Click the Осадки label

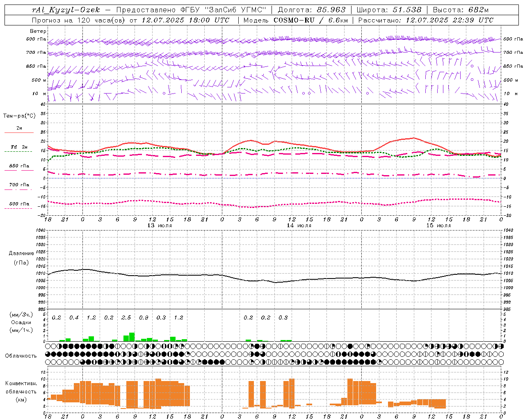[21, 322]
